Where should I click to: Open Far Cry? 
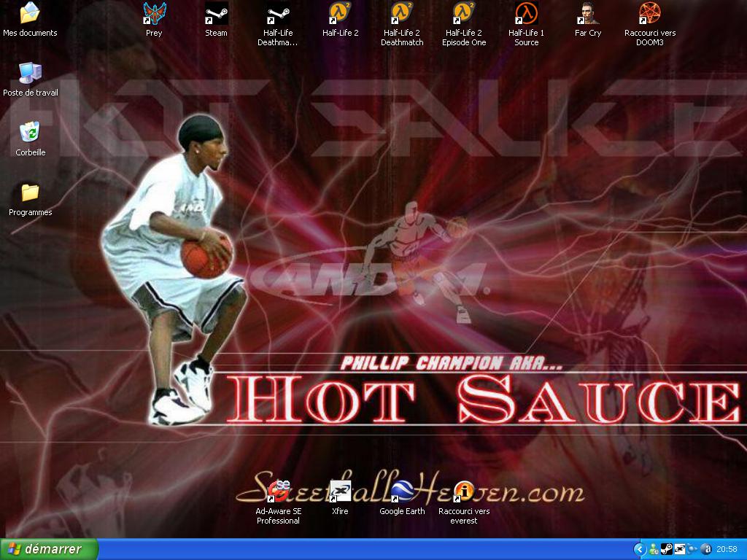[x=588, y=16]
